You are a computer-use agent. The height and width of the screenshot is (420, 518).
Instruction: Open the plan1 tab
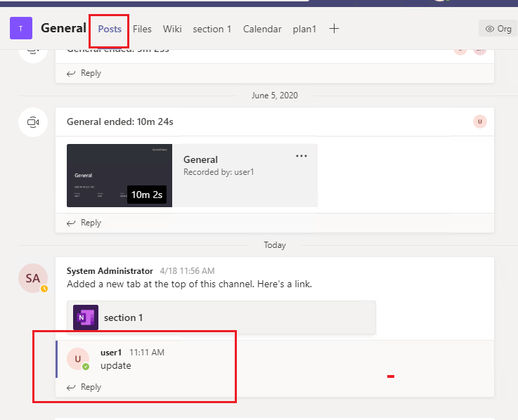304,29
